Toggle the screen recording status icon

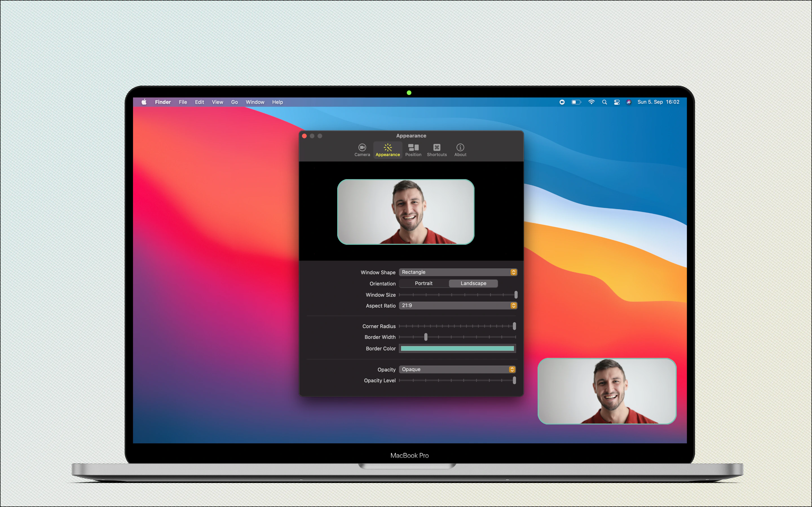coord(562,102)
